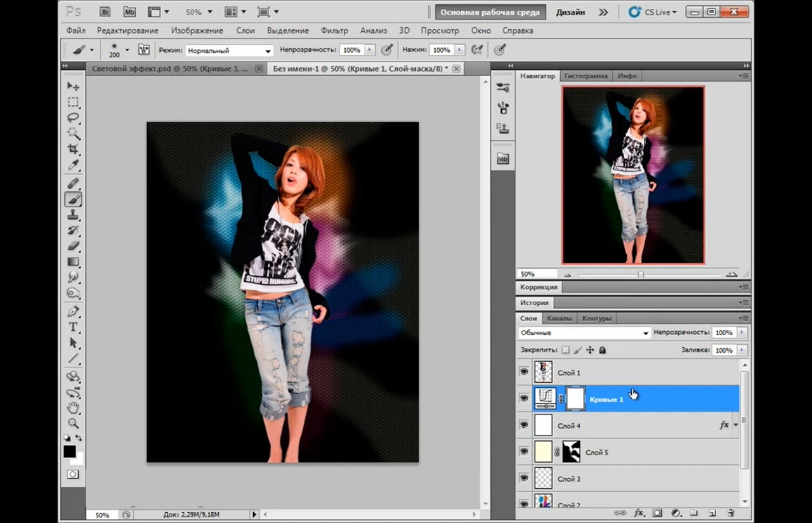The image size is (812, 523).
Task: Launch Mini Bridge from the top bar
Action: (x=129, y=12)
